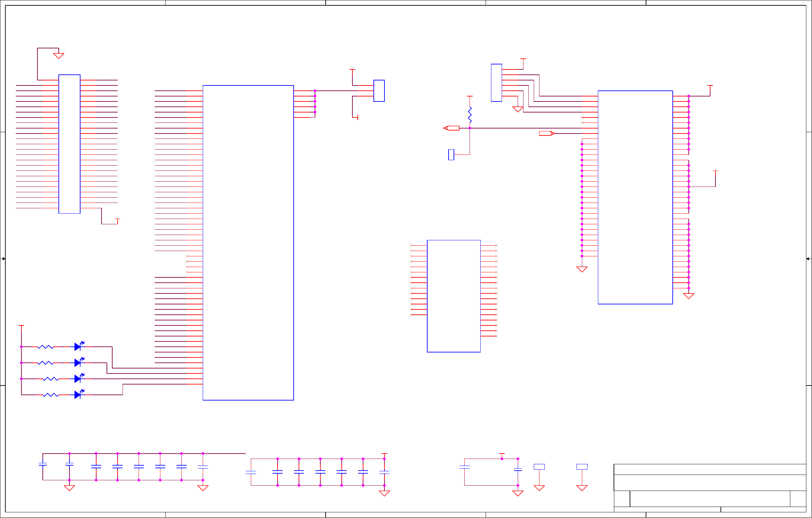Select the second LED from the top
This screenshot has height=518, width=812.
coord(79,362)
